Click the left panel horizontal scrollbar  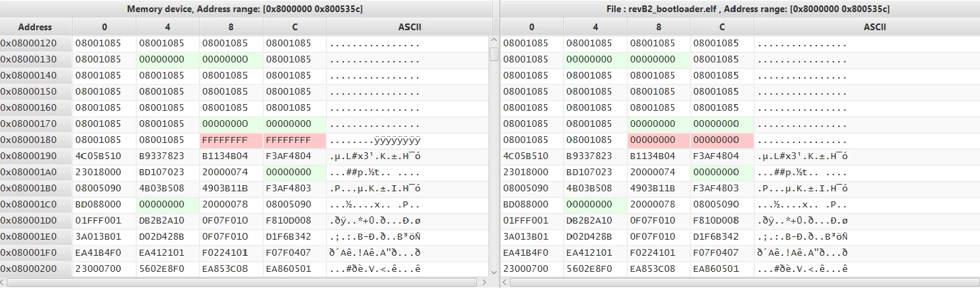[245, 282]
